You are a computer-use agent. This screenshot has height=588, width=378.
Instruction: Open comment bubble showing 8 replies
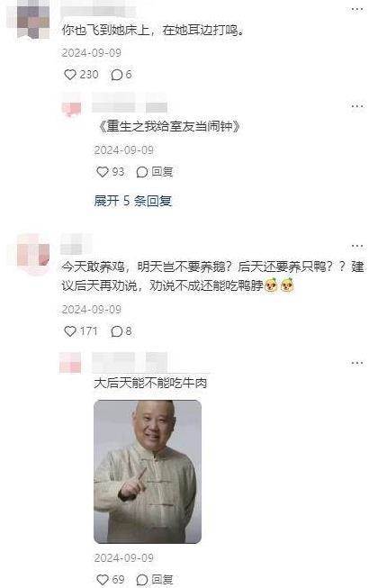pyautogui.click(x=116, y=331)
